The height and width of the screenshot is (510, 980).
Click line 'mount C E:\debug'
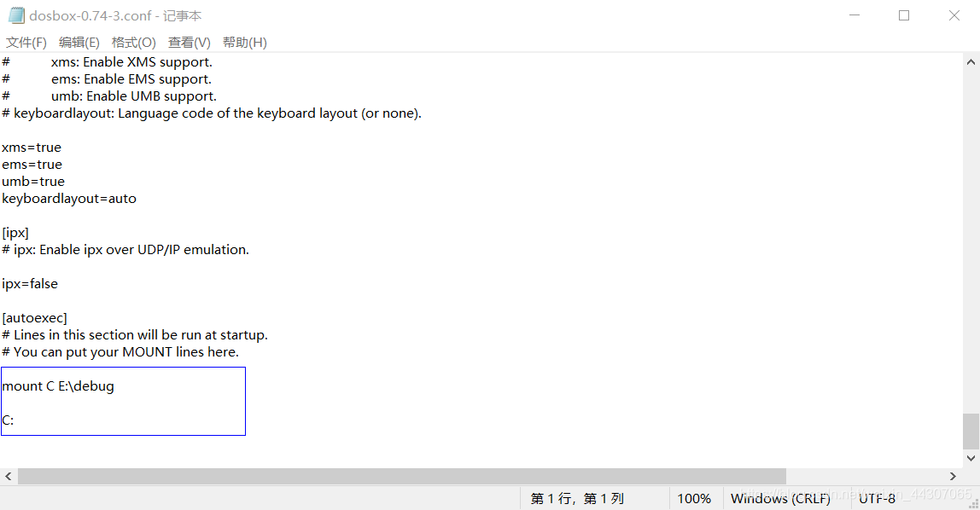pyautogui.click(x=58, y=385)
